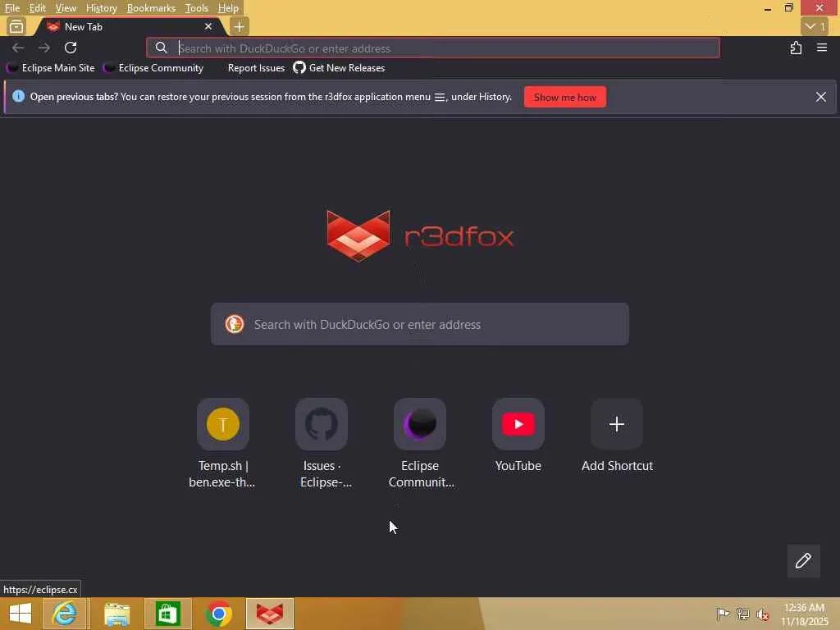Launch Internet Explorer from taskbar

click(x=64, y=614)
